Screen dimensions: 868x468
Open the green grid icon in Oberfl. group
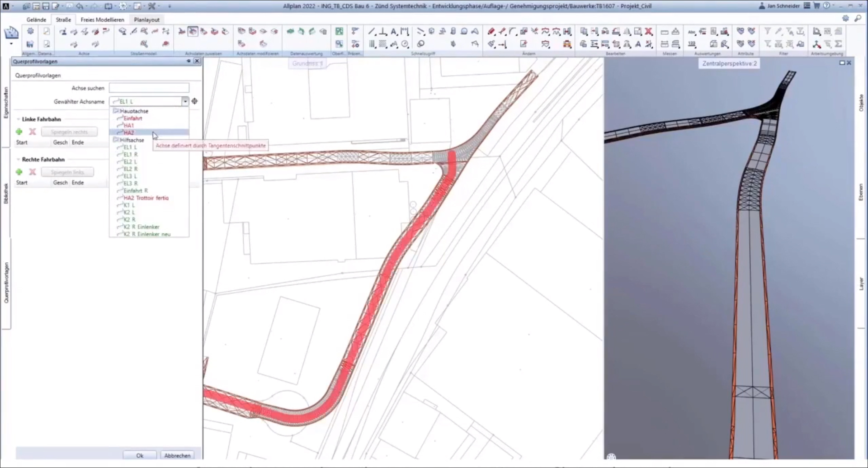click(x=339, y=31)
